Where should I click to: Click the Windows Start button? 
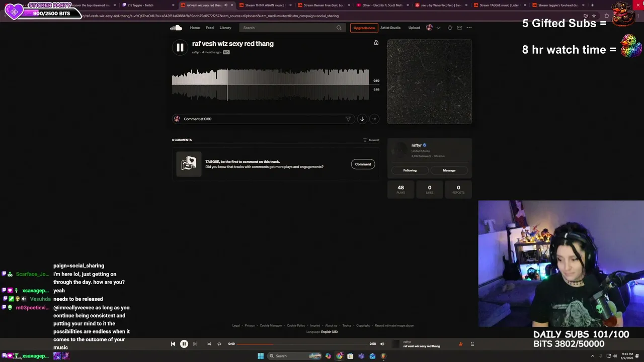pyautogui.click(x=261, y=356)
